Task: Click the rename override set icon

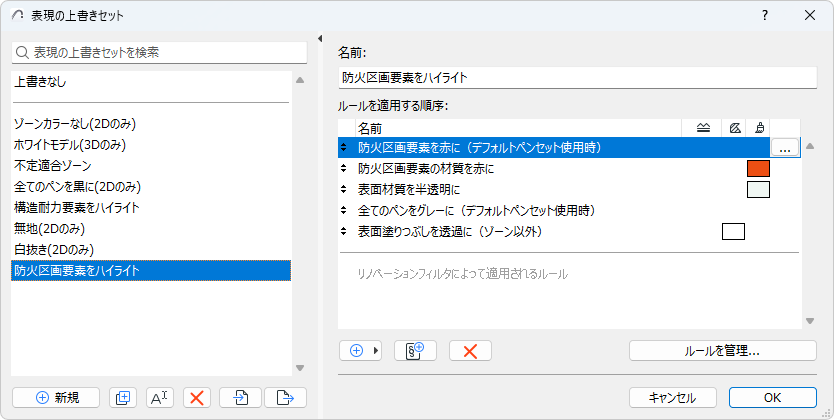Action: 160,397
